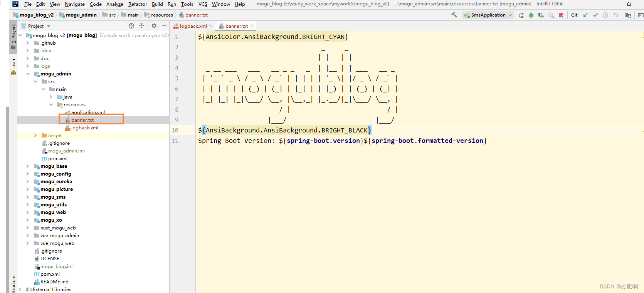Select the README.md file
Screen dimensions: 644x293
[54, 281]
